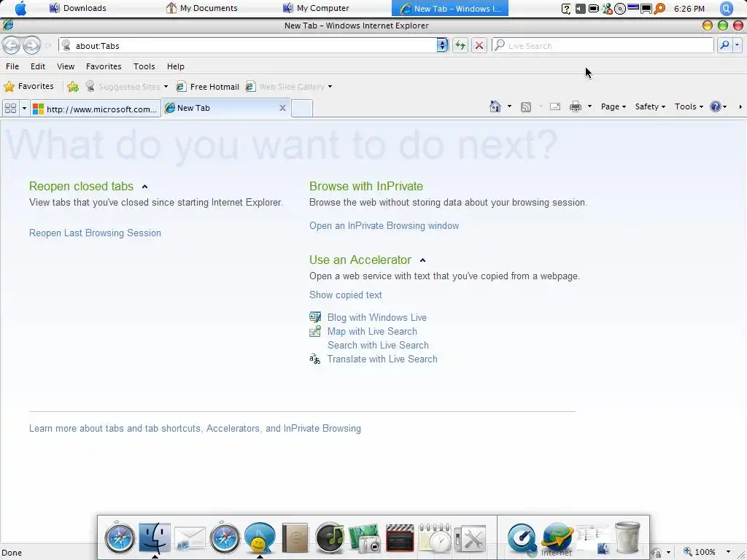
Task: Open the Mail envelope dock icon
Action: click(x=190, y=539)
